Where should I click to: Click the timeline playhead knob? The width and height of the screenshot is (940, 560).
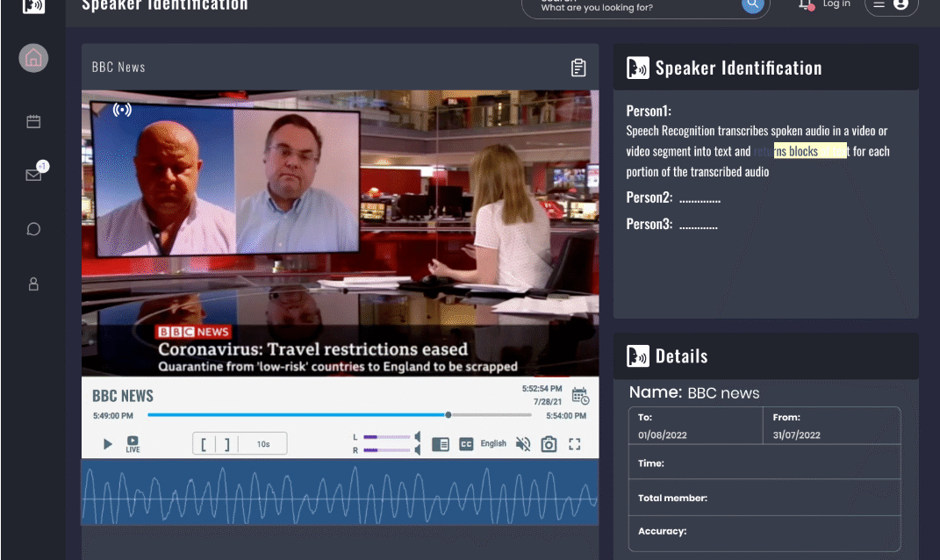448,415
